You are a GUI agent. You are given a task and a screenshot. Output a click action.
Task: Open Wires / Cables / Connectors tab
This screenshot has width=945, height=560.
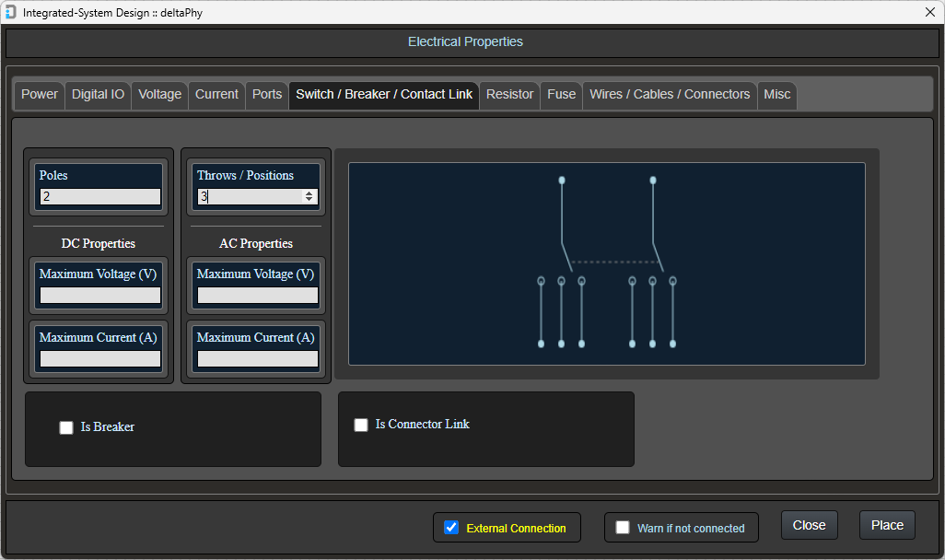(670, 94)
